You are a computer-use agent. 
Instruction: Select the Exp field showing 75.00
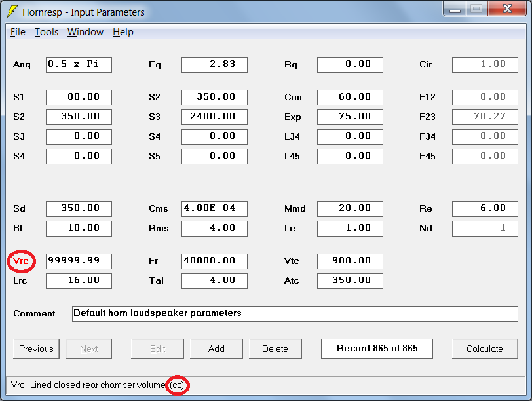tap(350, 117)
